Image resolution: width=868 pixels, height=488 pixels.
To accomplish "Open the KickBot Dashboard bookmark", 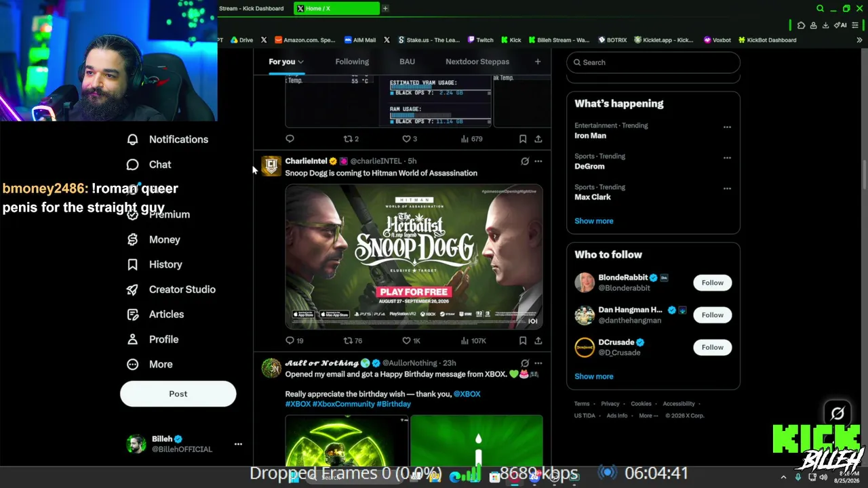I will [767, 40].
